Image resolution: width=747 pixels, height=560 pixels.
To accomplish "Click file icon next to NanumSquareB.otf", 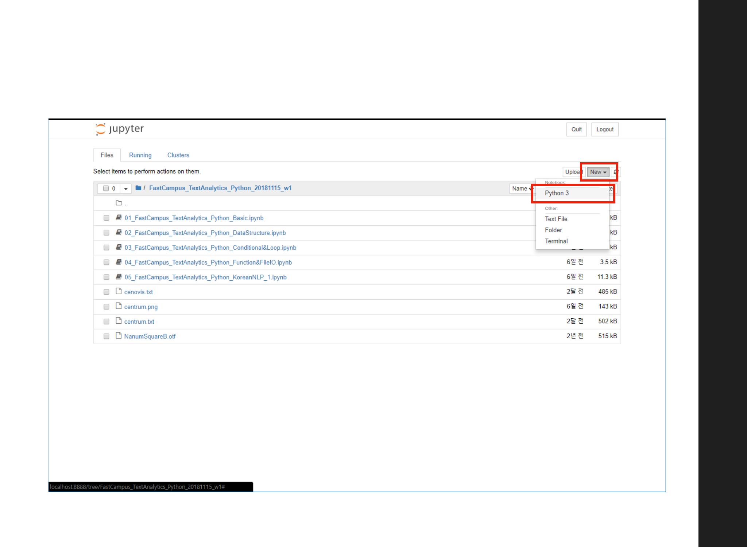I will click(x=119, y=336).
